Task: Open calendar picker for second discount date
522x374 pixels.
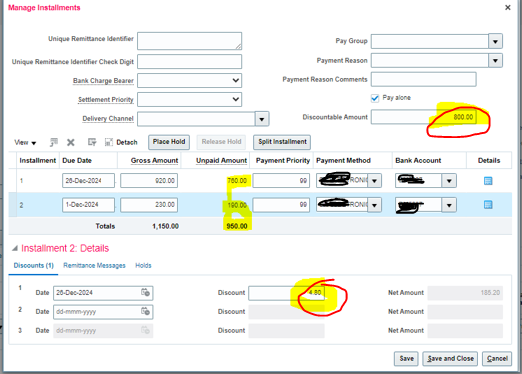Action: pos(145,311)
